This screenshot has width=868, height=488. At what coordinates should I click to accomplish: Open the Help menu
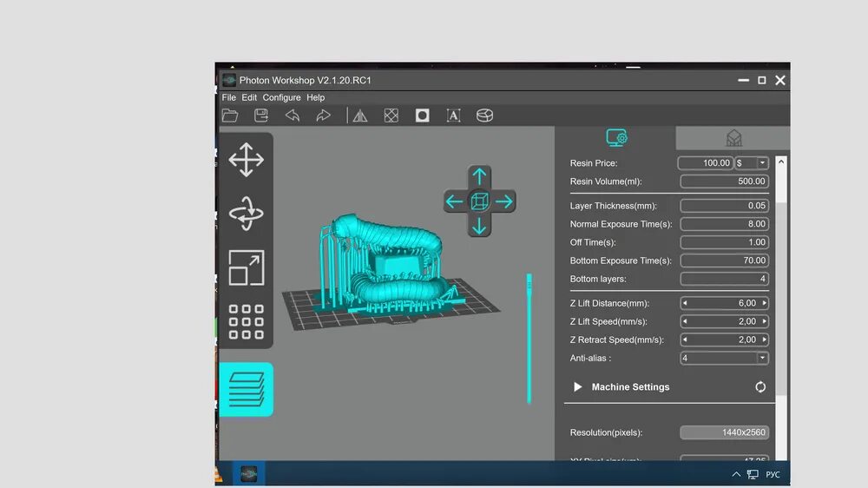[316, 97]
